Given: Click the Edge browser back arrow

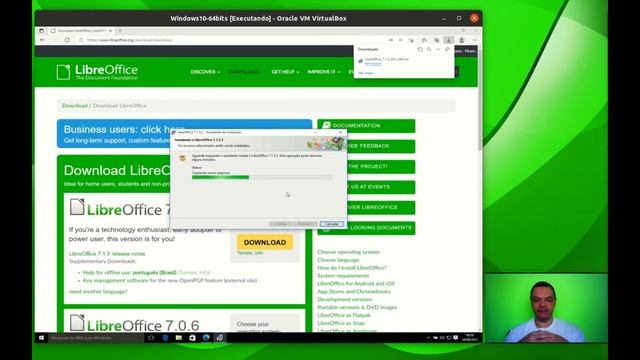Looking at the screenshot, I should pos(42,40).
